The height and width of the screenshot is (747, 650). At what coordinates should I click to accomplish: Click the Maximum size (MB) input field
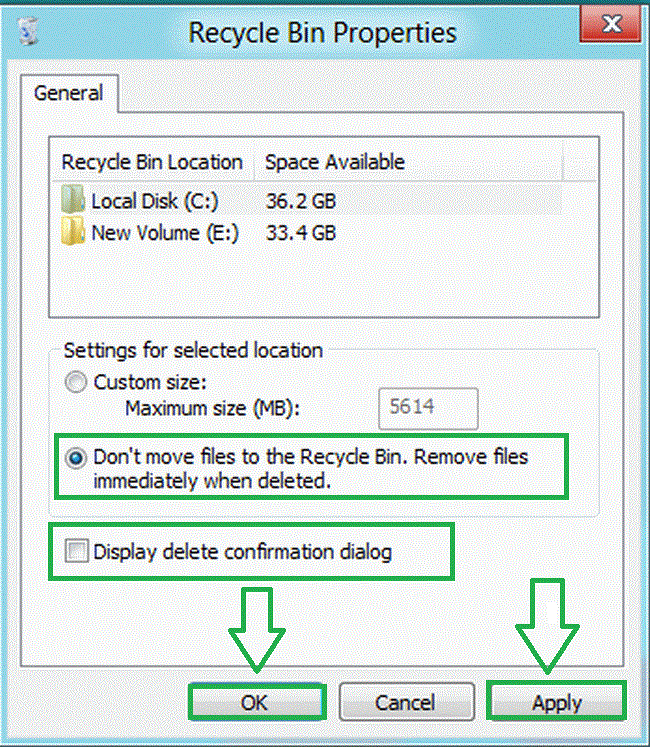(428, 408)
